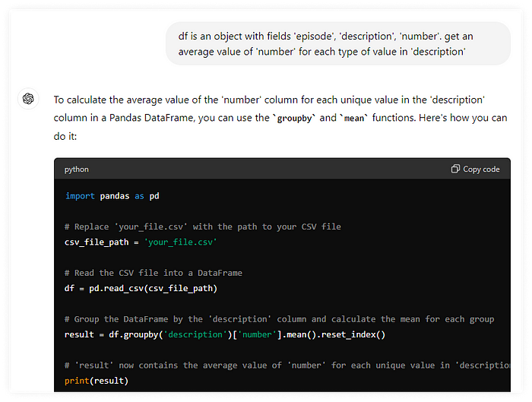532x402 pixels.
Task: Click the python language label in code header
Action: click(x=77, y=169)
